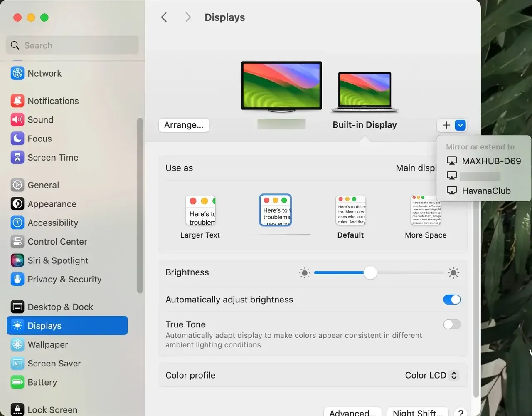532x416 pixels.
Task: Select MAXHUB-D69 in mirror menu
Action: tap(484, 161)
